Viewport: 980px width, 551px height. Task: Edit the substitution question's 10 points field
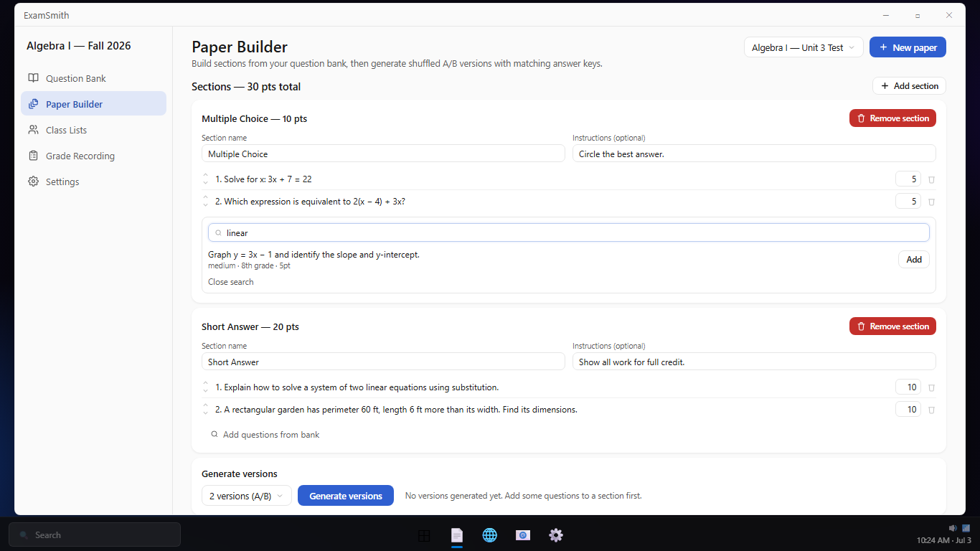[x=908, y=387]
